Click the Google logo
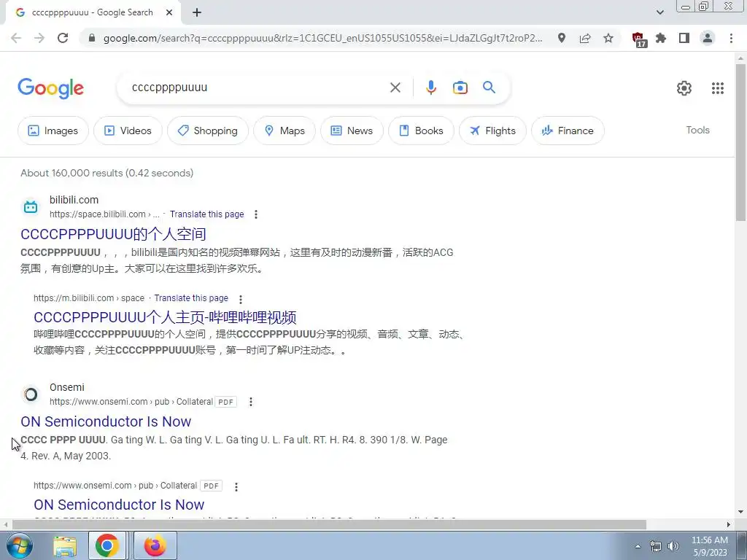The height and width of the screenshot is (560, 747). [51, 88]
